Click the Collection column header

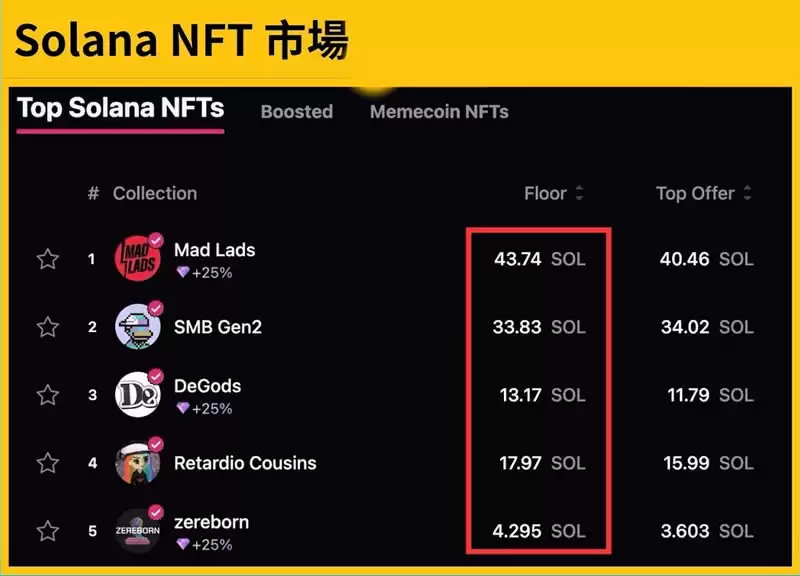point(154,193)
